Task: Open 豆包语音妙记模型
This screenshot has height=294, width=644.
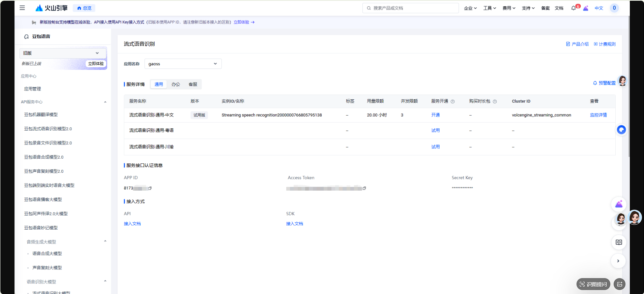Action: (x=41, y=228)
